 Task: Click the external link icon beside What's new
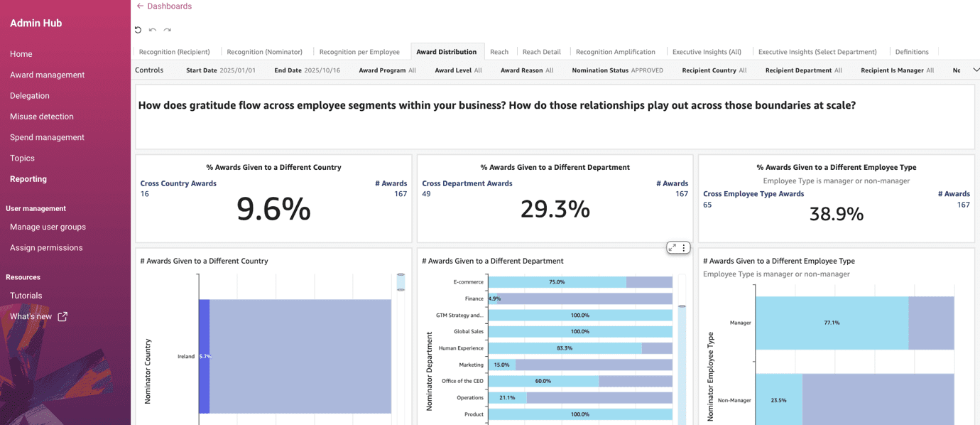[62, 316]
